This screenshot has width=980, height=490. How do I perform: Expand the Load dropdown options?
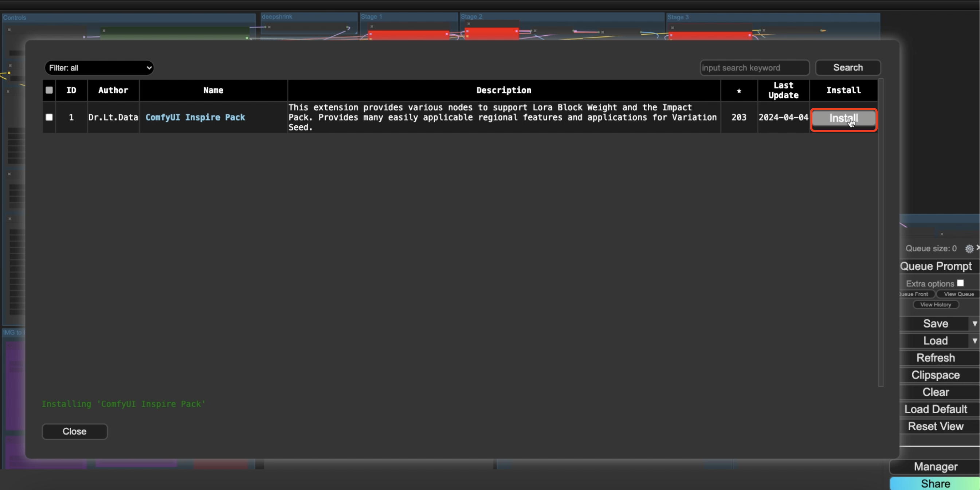(974, 340)
